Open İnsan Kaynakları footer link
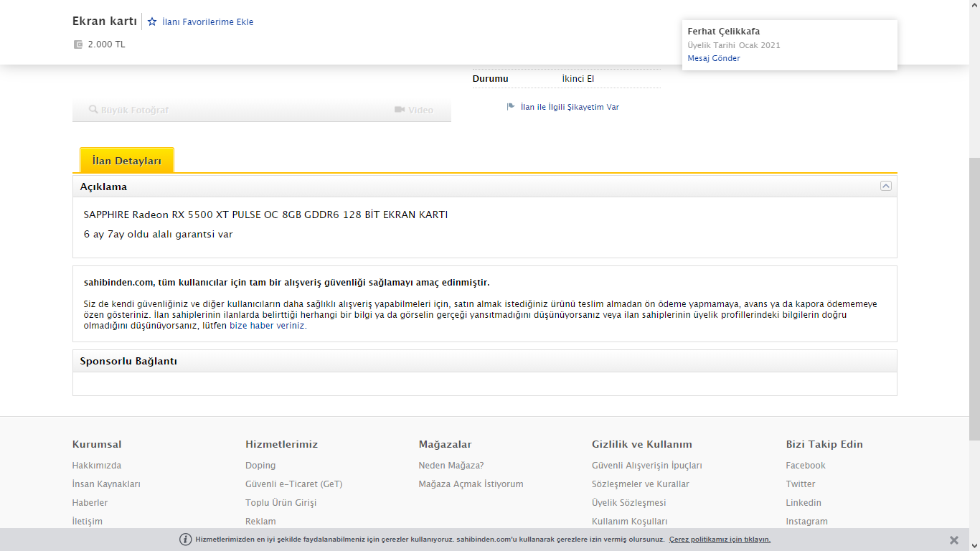 click(x=106, y=484)
